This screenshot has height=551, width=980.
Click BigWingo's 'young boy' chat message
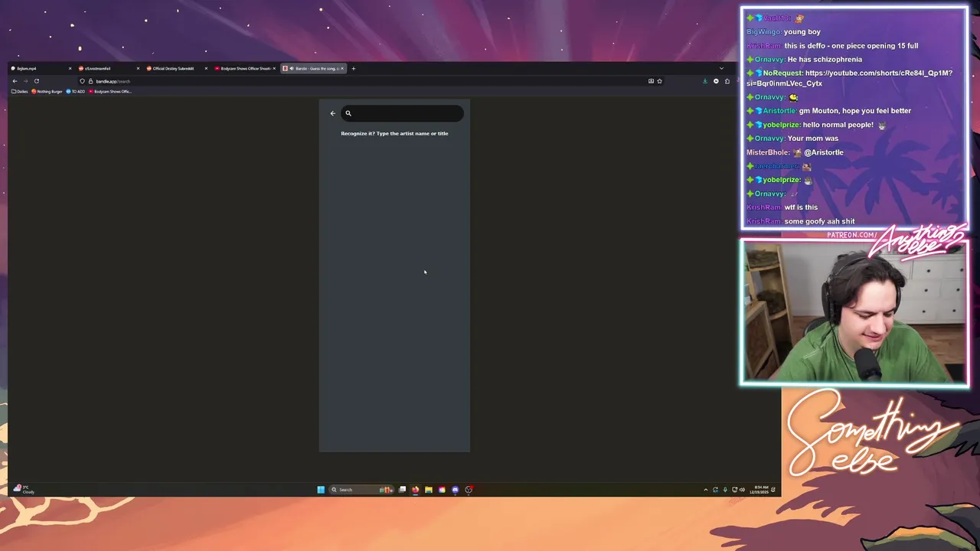802,32
